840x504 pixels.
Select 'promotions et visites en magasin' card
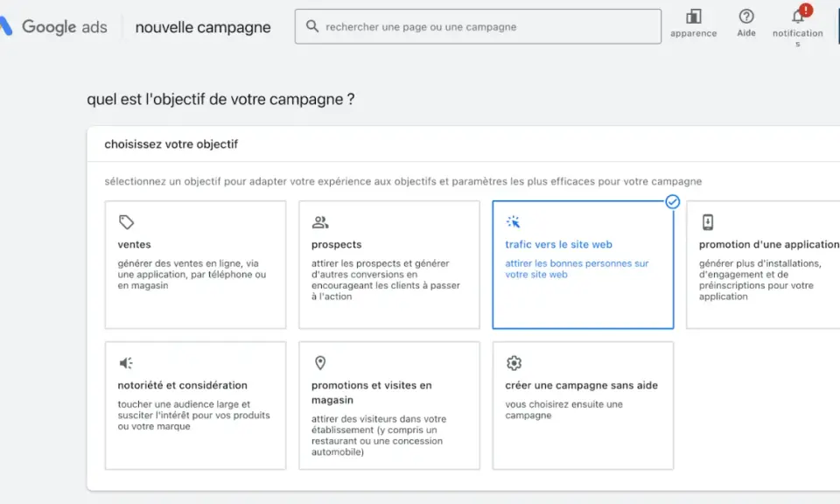[389, 405]
